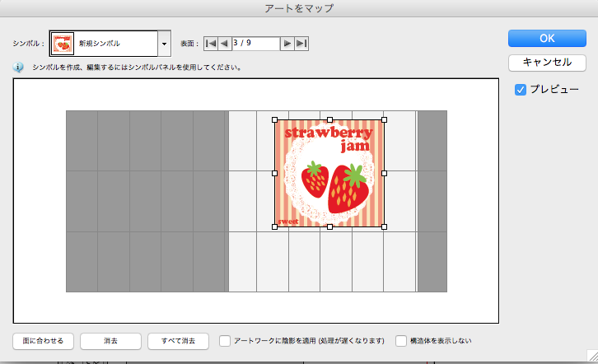Enable 構造体を表示しない checkbox
Viewport: 598px width, 364px height.
pyautogui.click(x=401, y=341)
